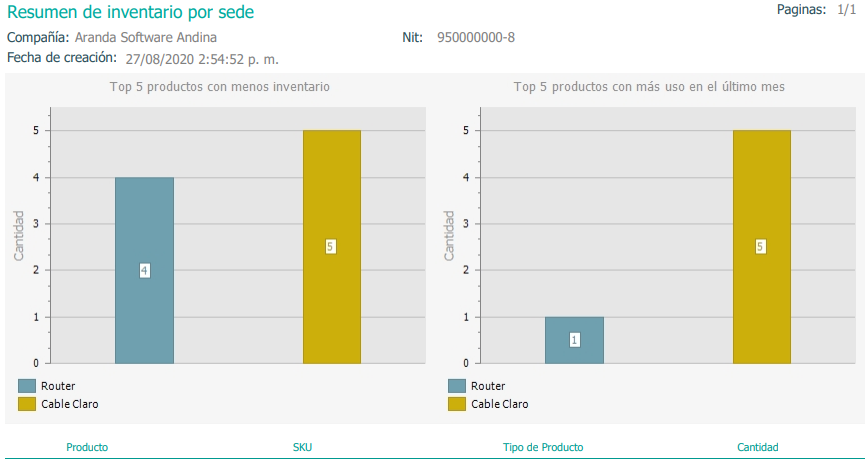
Task: Click the Tipo de Producto column header
Action: (x=543, y=447)
